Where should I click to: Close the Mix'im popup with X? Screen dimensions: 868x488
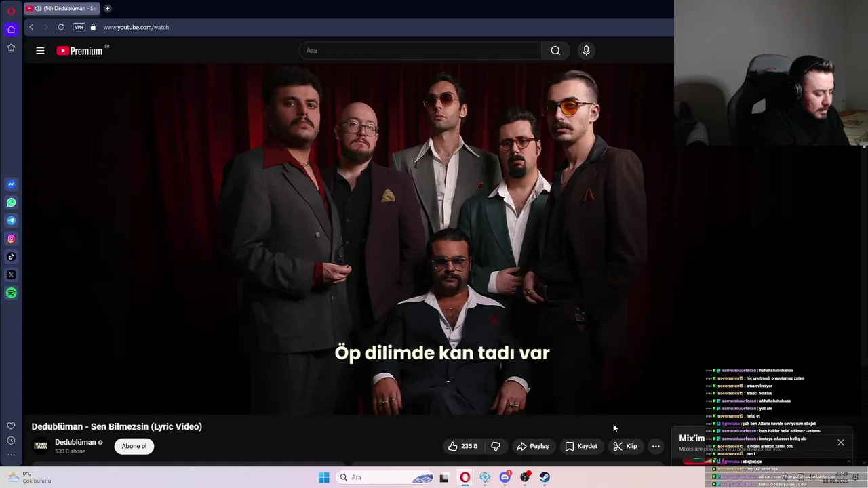841,442
